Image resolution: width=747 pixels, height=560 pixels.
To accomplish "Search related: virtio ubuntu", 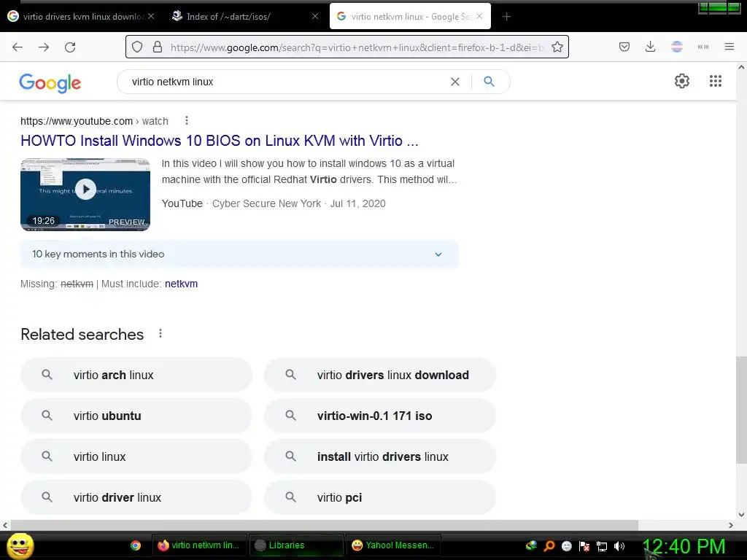I will pyautogui.click(x=136, y=416).
